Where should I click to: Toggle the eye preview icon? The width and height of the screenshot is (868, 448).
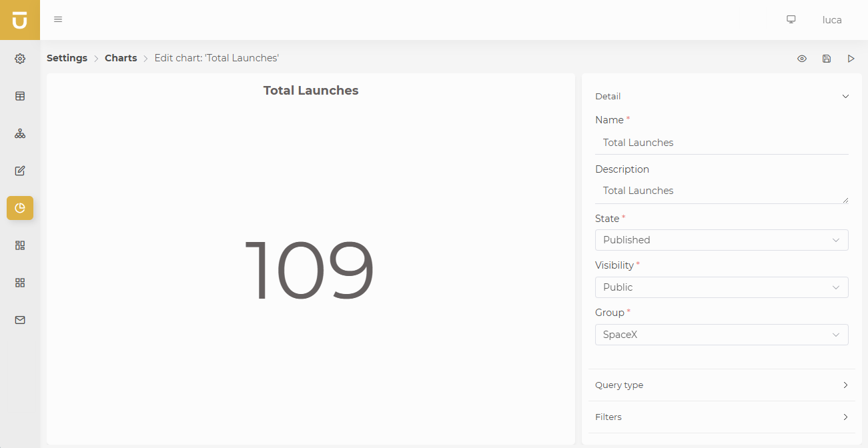[x=802, y=59]
